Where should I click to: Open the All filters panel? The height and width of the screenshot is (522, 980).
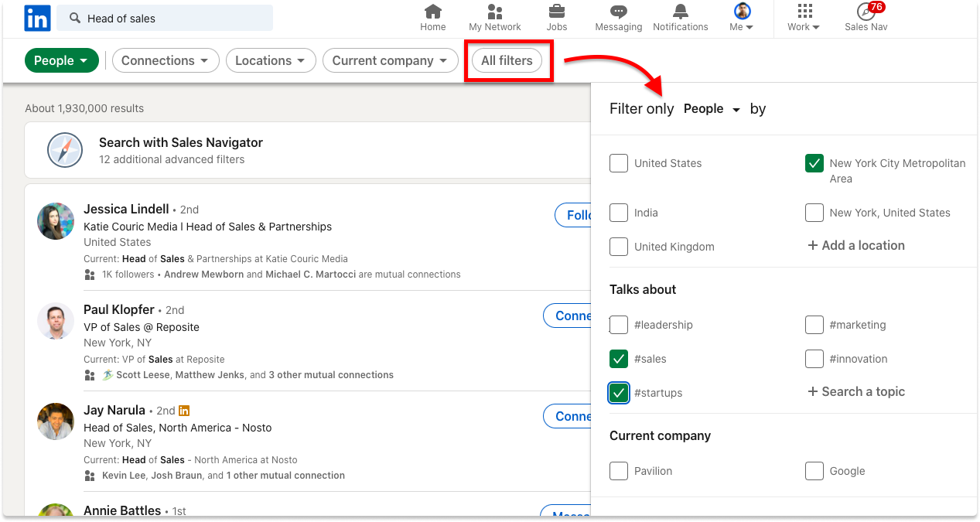click(507, 60)
